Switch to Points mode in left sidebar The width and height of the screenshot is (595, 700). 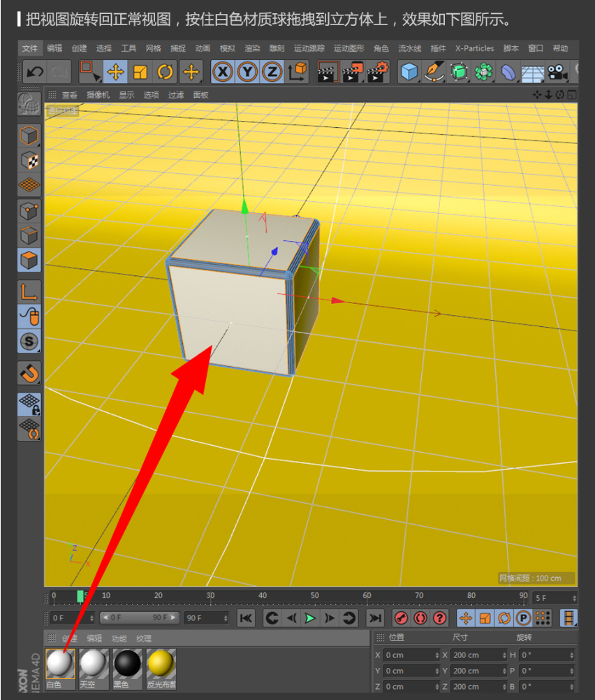[x=29, y=210]
